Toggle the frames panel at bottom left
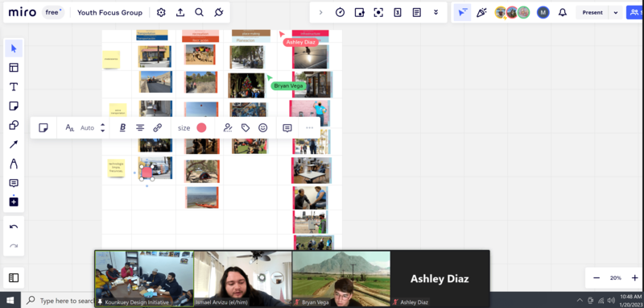Screen dimensions: 644x308 click(x=14, y=278)
